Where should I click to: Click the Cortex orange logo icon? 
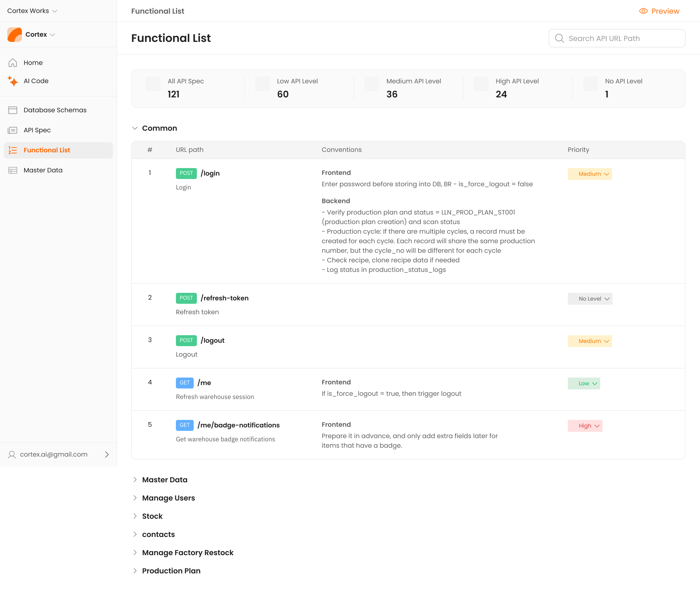coord(15,34)
